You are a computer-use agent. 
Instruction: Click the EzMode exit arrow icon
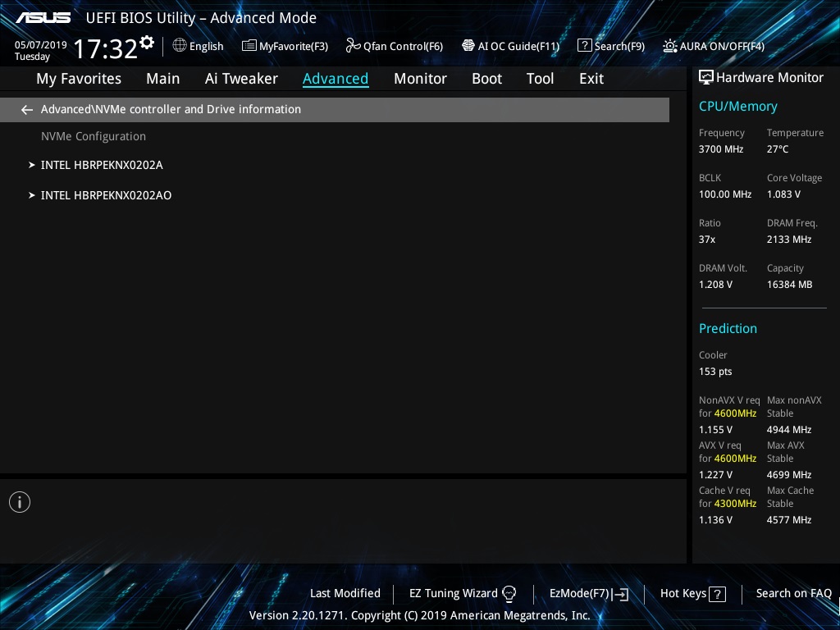(620, 594)
